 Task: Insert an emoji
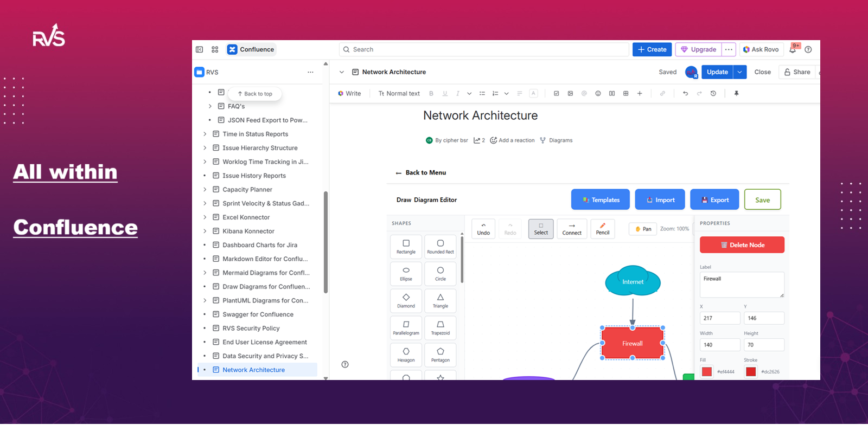pos(598,93)
